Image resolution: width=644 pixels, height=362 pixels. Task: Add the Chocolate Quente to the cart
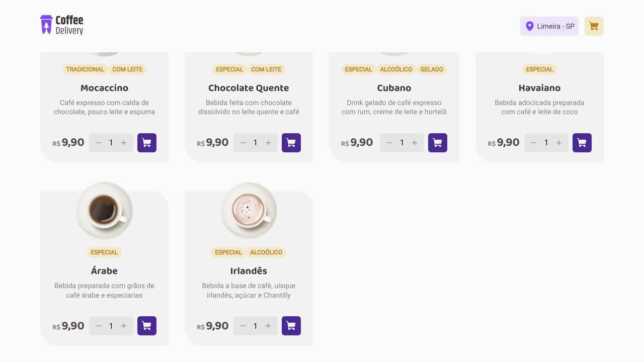click(x=291, y=142)
